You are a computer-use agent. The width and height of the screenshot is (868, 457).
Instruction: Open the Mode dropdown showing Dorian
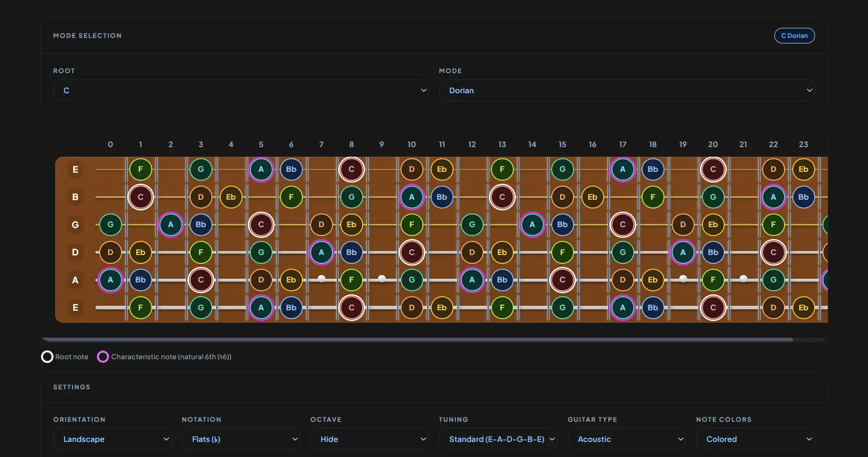pyautogui.click(x=627, y=90)
